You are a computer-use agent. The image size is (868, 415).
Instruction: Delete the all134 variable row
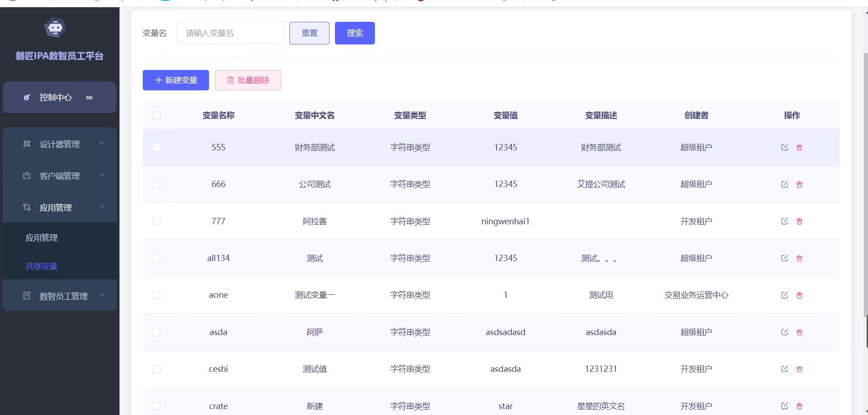point(799,258)
